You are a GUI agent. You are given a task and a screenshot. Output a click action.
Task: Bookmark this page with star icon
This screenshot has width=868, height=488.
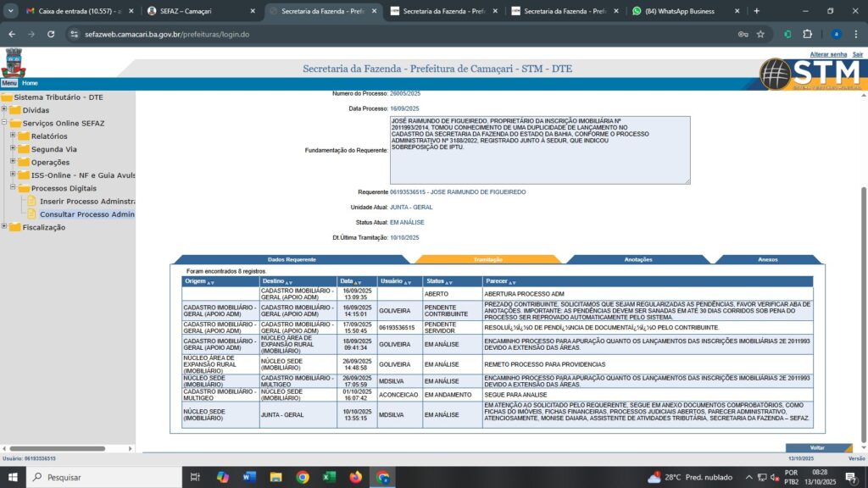(x=760, y=34)
